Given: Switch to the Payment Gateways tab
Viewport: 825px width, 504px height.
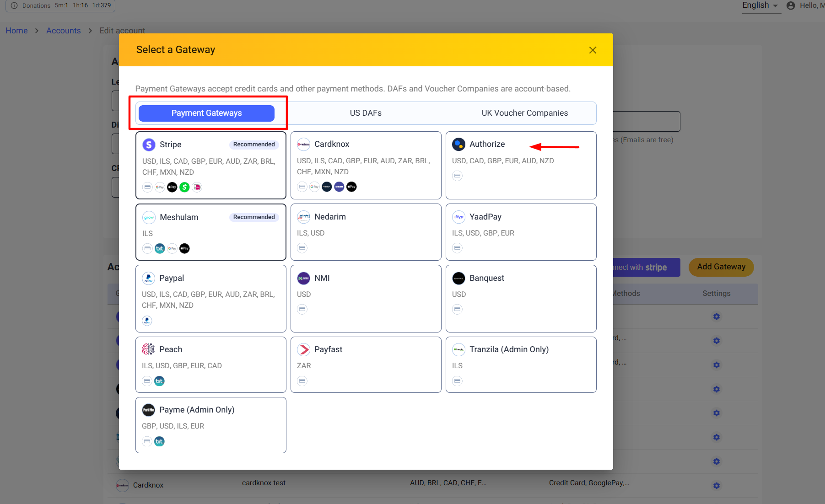Looking at the screenshot, I should point(206,113).
